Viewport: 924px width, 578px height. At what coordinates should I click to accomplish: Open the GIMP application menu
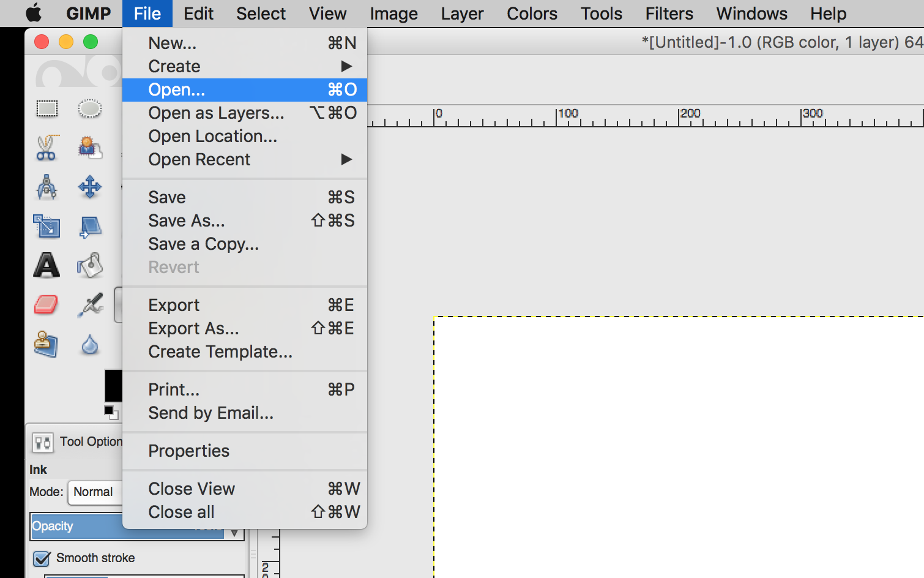click(89, 13)
